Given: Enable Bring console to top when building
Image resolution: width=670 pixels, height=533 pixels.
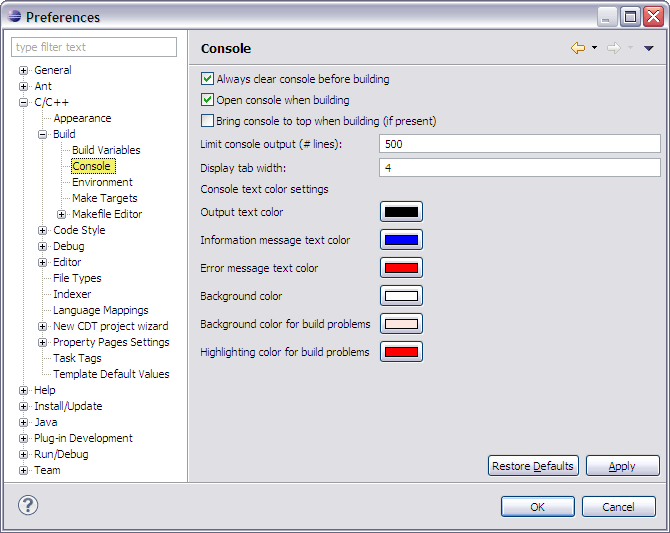Looking at the screenshot, I should click(x=207, y=121).
